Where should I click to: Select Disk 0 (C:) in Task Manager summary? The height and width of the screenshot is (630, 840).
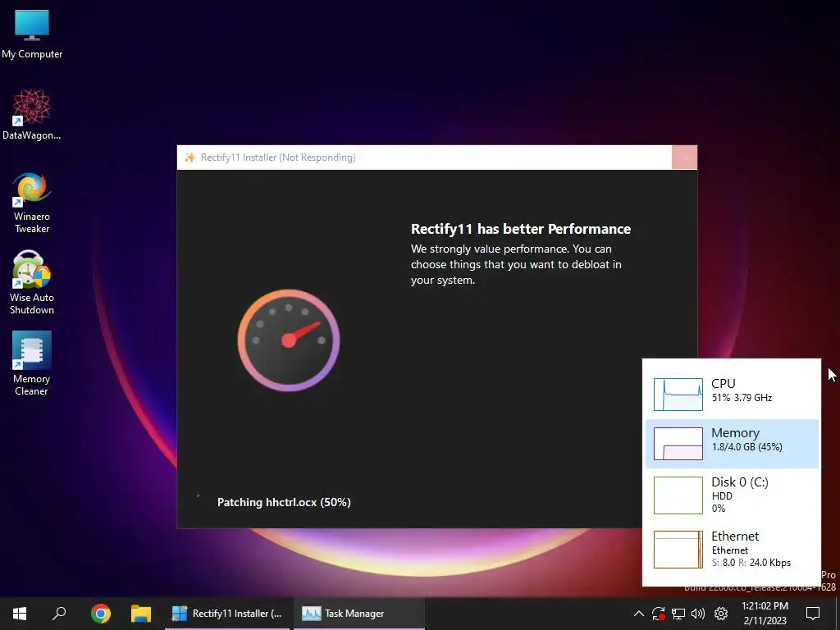tap(733, 495)
